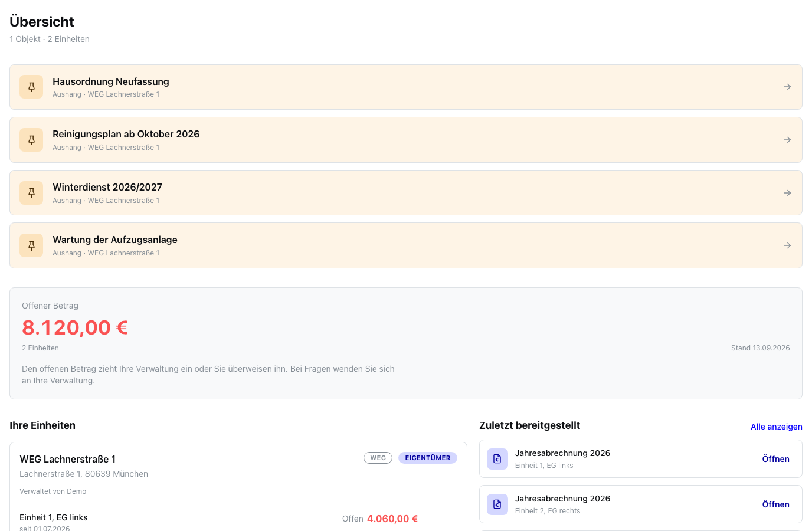This screenshot has height=531, width=812.
Task: Click the 1 Objekt · 2 Einheiten subtitle
Action: (50, 39)
